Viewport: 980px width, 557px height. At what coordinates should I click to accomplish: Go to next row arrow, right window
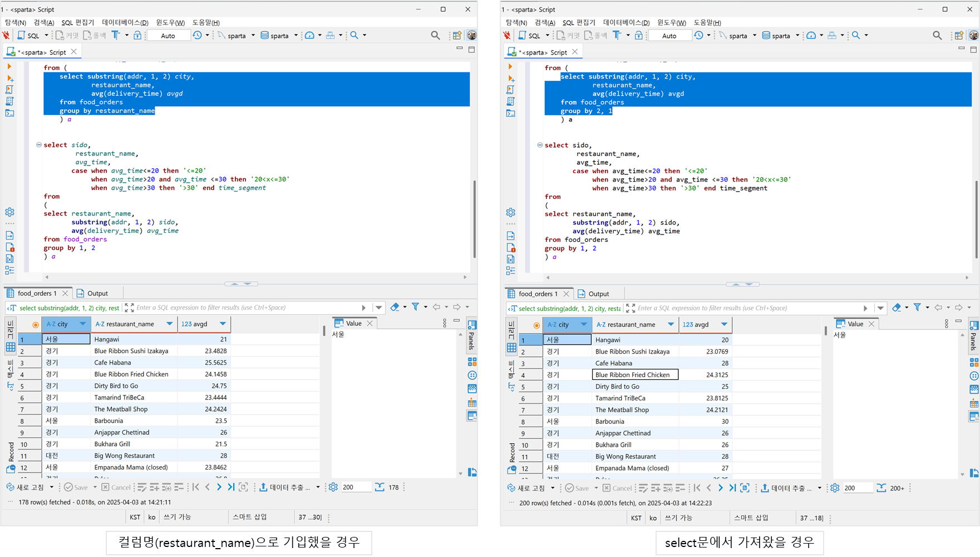[x=721, y=488]
